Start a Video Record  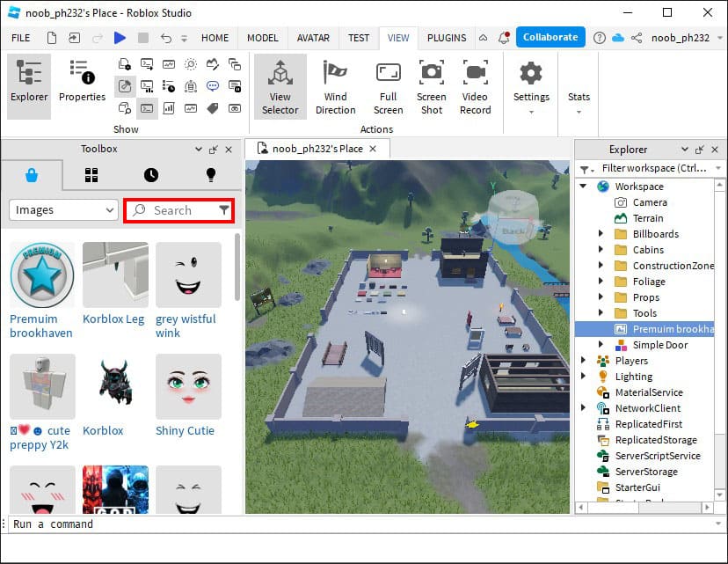(x=475, y=86)
